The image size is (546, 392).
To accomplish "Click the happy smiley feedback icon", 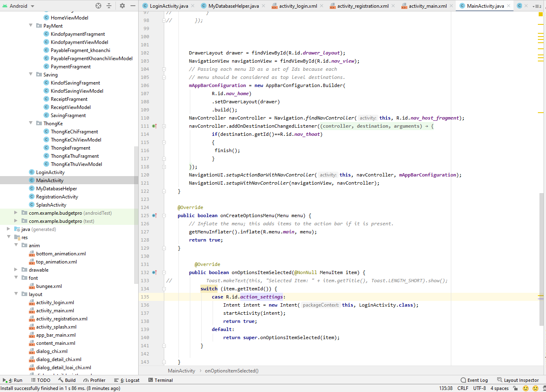I will (526, 388).
